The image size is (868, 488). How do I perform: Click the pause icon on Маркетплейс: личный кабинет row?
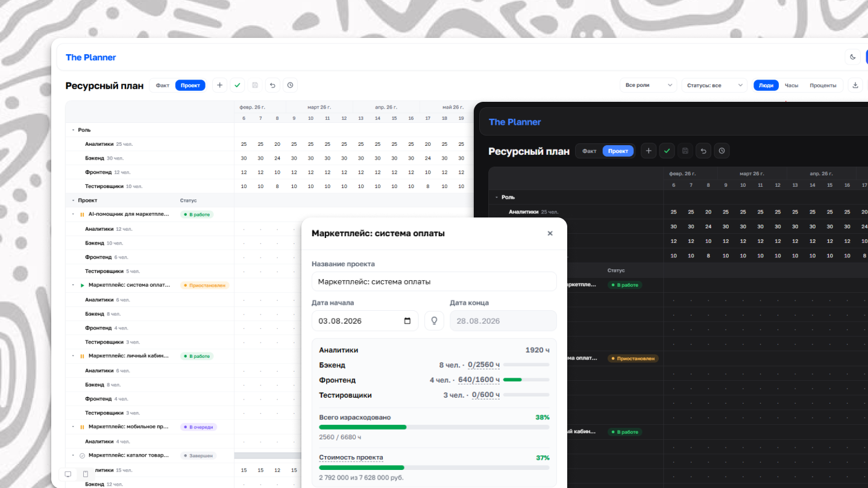(x=82, y=357)
